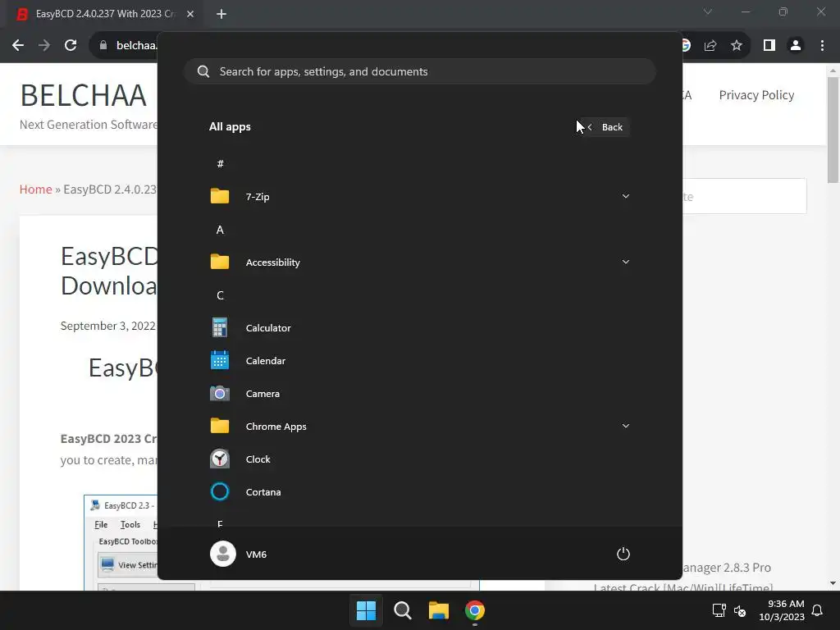840x630 pixels.
Task: Click the Home breadcrumb link
Action: [x=36, y=189]
